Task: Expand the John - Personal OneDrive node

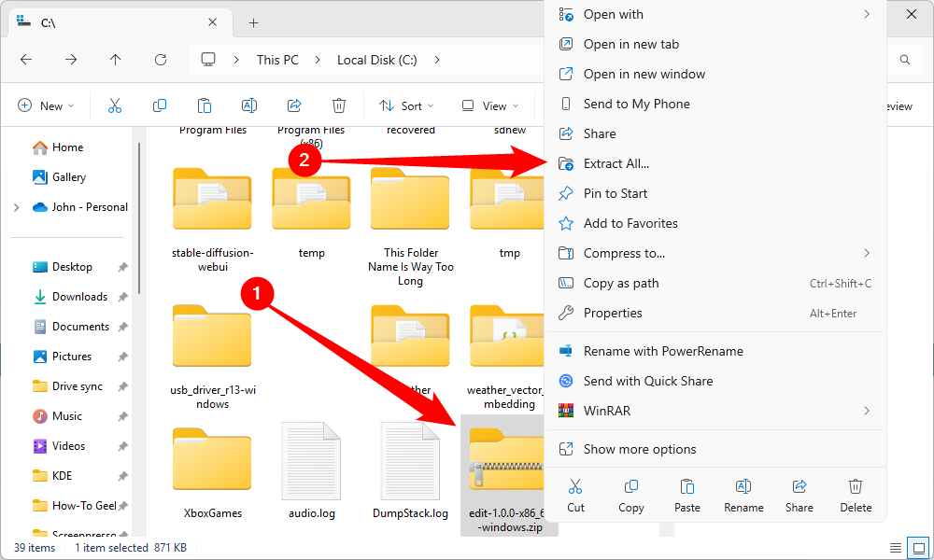Action: [17, 207]
